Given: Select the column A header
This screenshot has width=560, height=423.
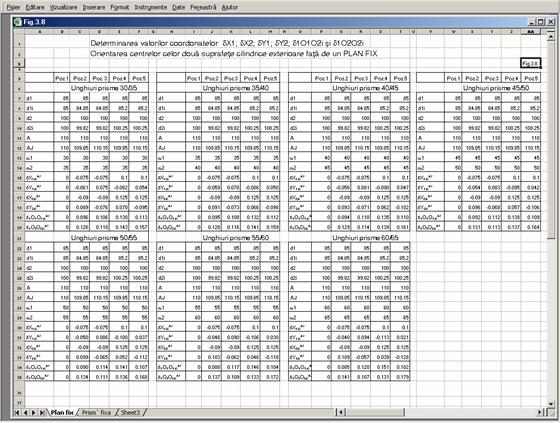Looking at the screenshot, I should pyautogui.click(x=39, y=32).
